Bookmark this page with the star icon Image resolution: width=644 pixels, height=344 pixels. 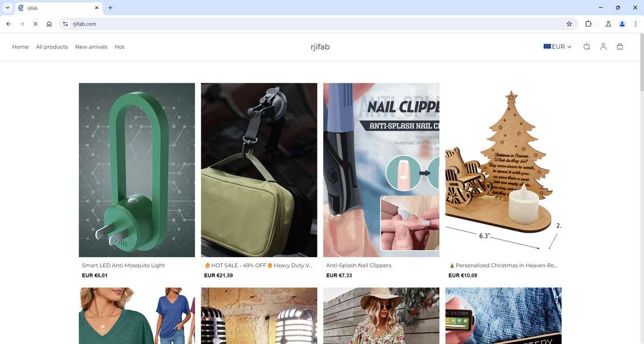pos(569,24)
